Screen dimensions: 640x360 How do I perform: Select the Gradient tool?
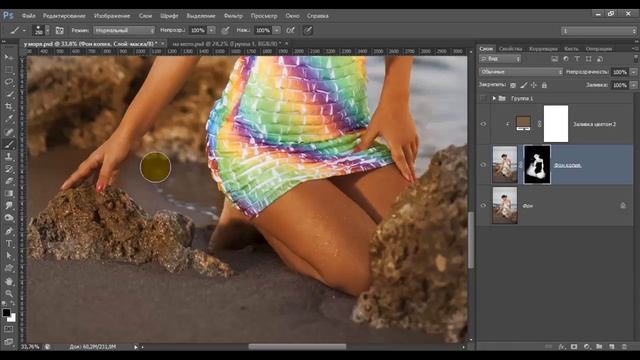tap(9, 193)
